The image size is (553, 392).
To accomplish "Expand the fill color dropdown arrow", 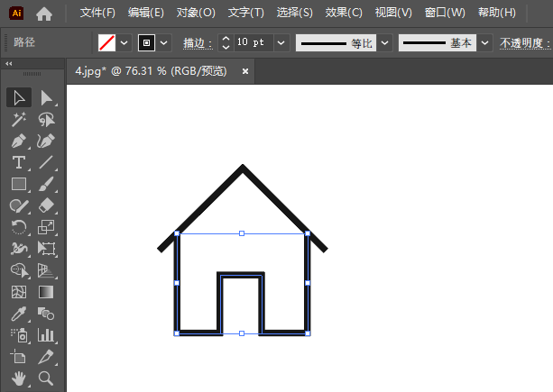I will (124, 43).
